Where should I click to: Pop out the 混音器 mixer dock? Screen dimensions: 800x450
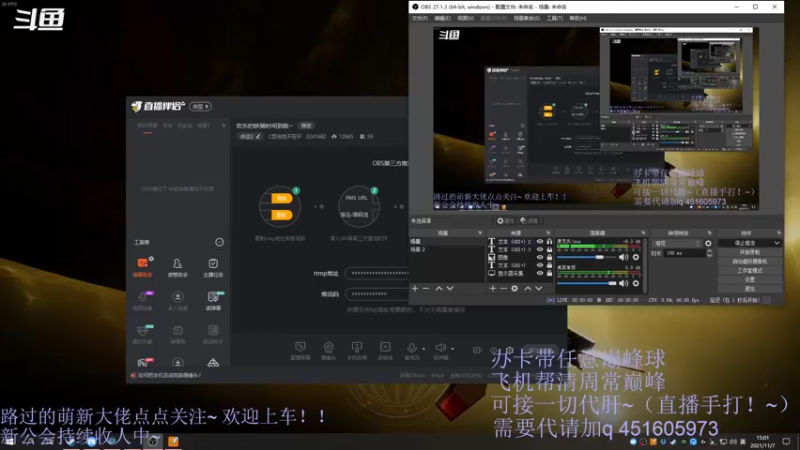pos(643,233)
